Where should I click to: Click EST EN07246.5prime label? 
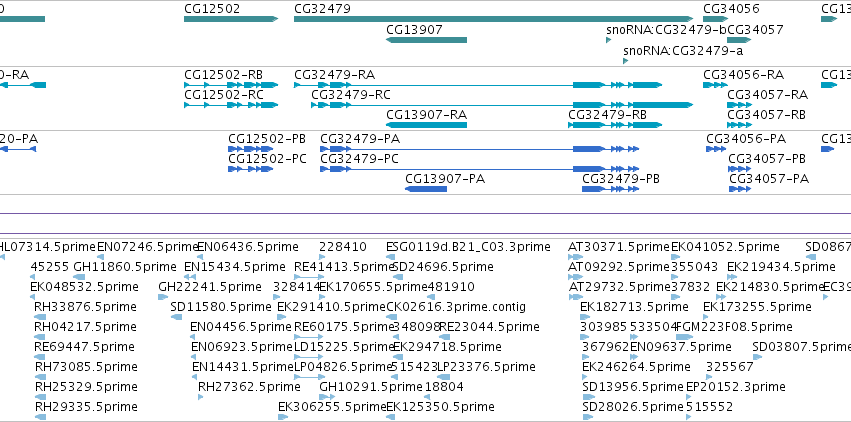click(x=148, y=247)
